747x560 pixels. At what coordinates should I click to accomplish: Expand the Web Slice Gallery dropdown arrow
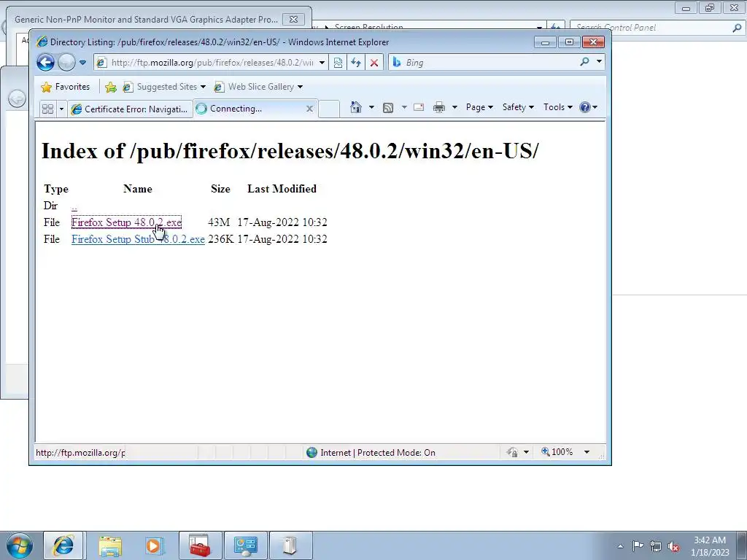[x=300, y=87]
